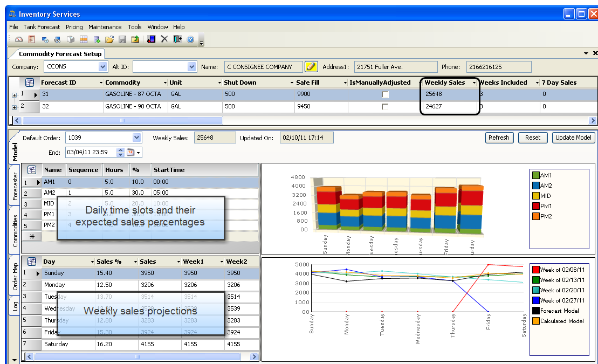Viewport: 598px width, 364px height.
Task: Click the Refresh button
Action: pyautogui.click(x=499, y=138)
